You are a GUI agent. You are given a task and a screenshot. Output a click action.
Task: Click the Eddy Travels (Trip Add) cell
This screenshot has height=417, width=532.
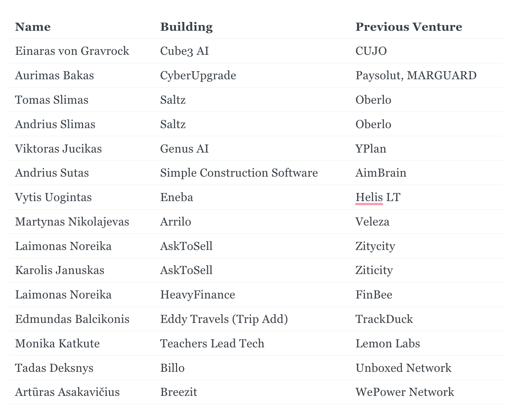pyautogui.click(x=224, y=319)
